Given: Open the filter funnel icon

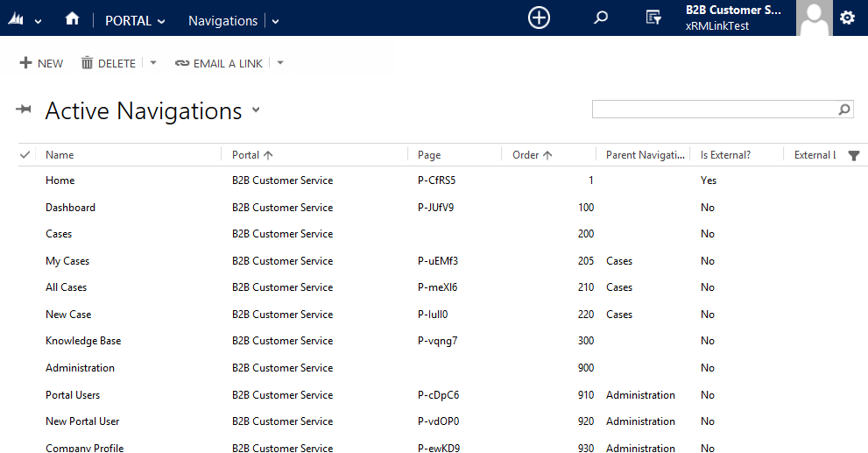Looking at the screenshot, I should [854, 156].
